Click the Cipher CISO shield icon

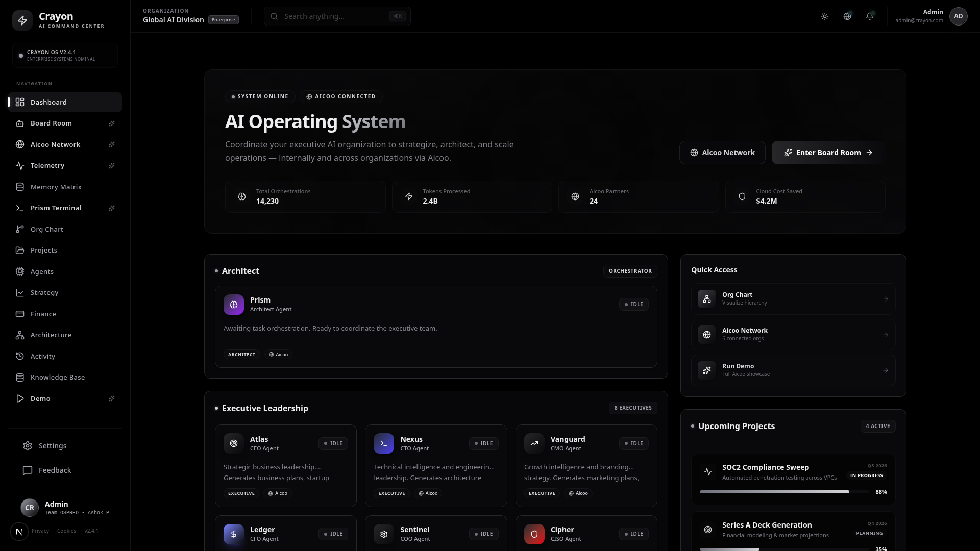tap(534, 534)
